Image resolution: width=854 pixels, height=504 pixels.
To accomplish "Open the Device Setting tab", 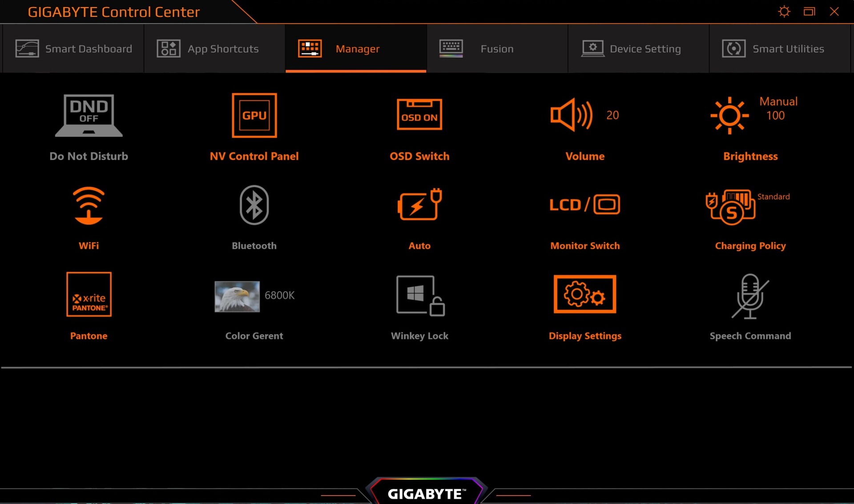I will pyautogui.click(x=639, y=48).
